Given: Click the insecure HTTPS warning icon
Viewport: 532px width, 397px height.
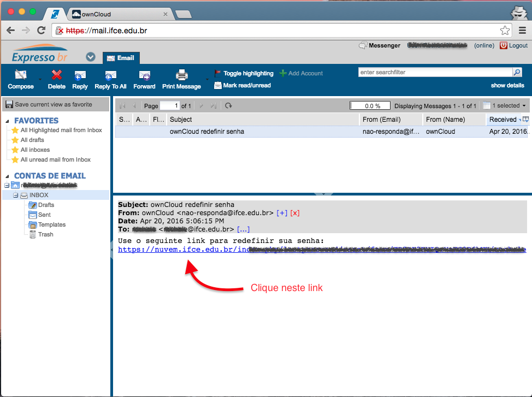Looking at the screenshot, I should (59, 31).
